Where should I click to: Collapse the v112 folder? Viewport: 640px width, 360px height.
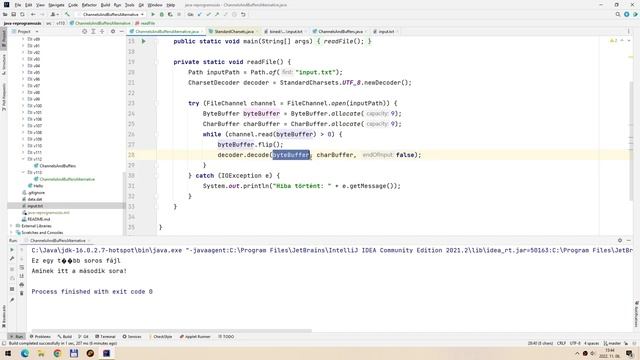[23, 159]
